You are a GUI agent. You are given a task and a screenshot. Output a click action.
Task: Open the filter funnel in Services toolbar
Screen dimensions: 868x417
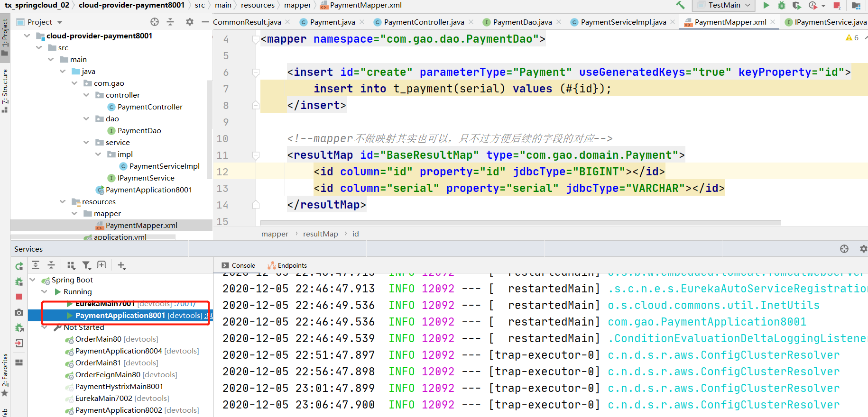(x=86, y=265)
